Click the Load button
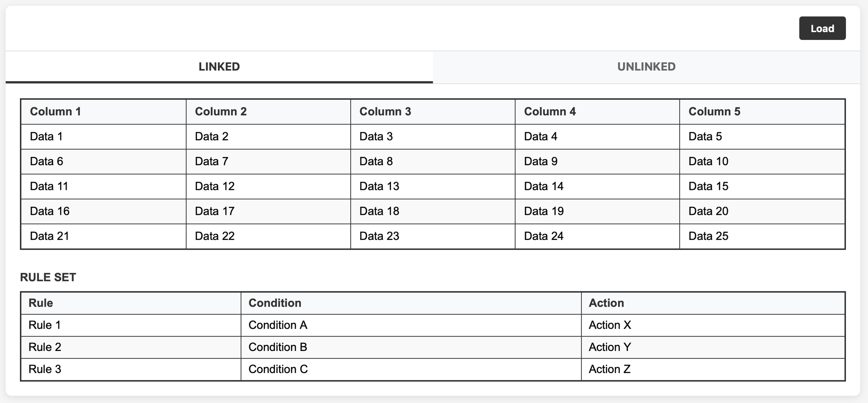The height and width of the screenshot is (403, 868). coord(822,28)
